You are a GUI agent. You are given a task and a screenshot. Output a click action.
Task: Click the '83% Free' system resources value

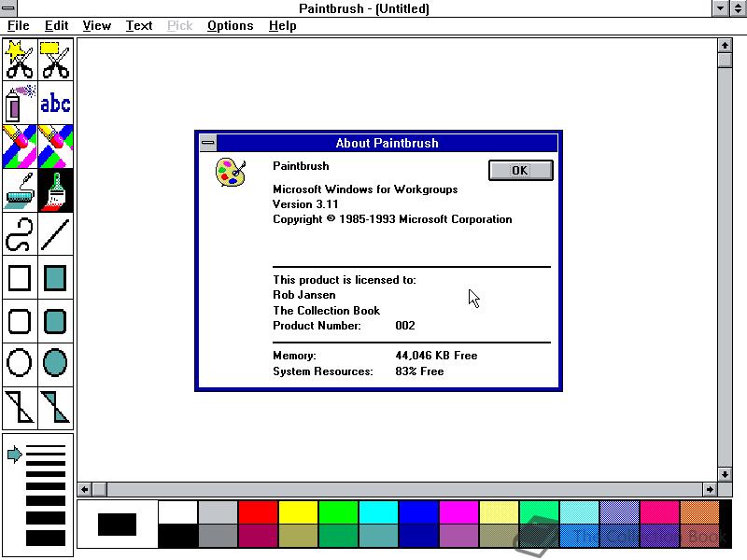(x=419, y=371)
